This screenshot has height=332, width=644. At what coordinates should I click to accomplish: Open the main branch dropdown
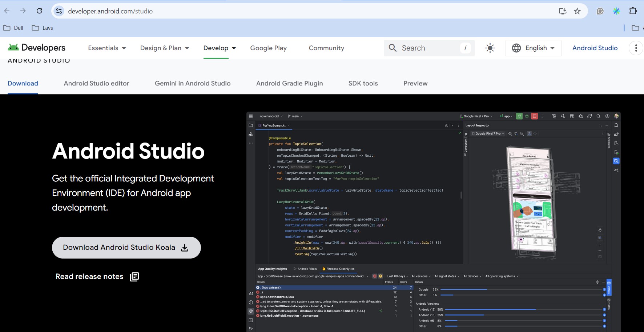[x=295, y=116]
